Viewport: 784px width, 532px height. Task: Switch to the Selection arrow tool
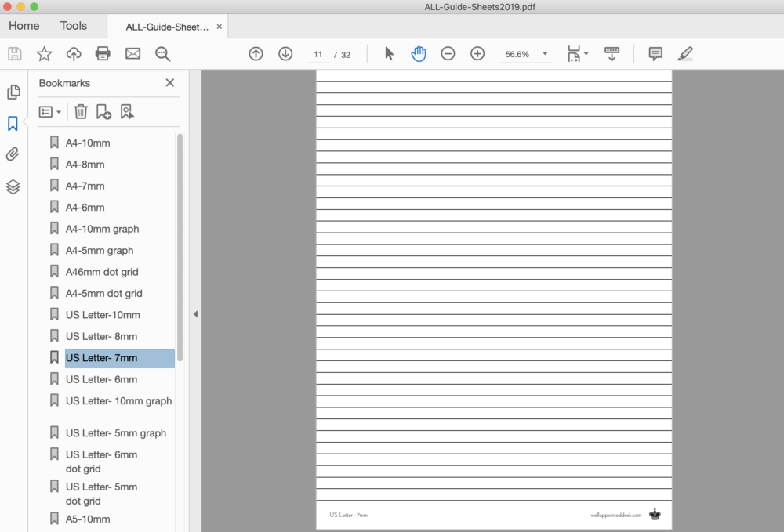point(388,53)
